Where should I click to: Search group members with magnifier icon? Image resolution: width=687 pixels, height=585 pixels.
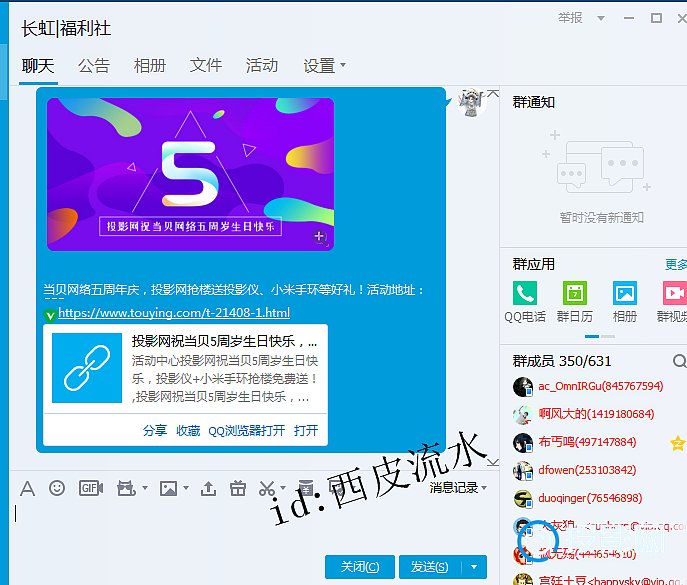[679, 361]
